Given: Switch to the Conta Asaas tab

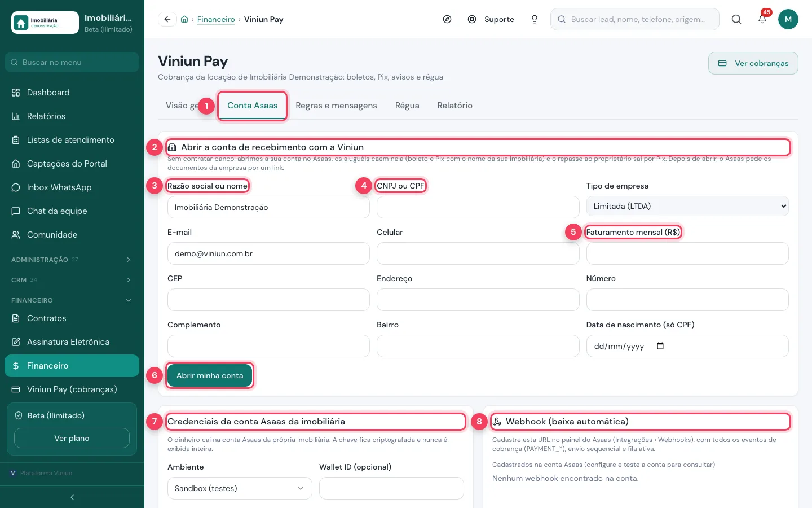Looking at the screenshot, I should (x=253, y=106).
